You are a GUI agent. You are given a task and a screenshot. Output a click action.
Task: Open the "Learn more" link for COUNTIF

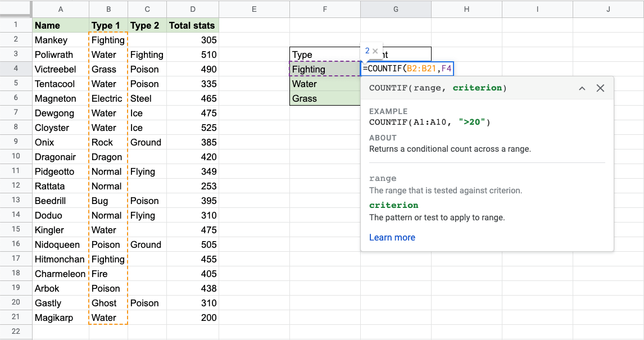pyautogui.click(x=392, y=237)
